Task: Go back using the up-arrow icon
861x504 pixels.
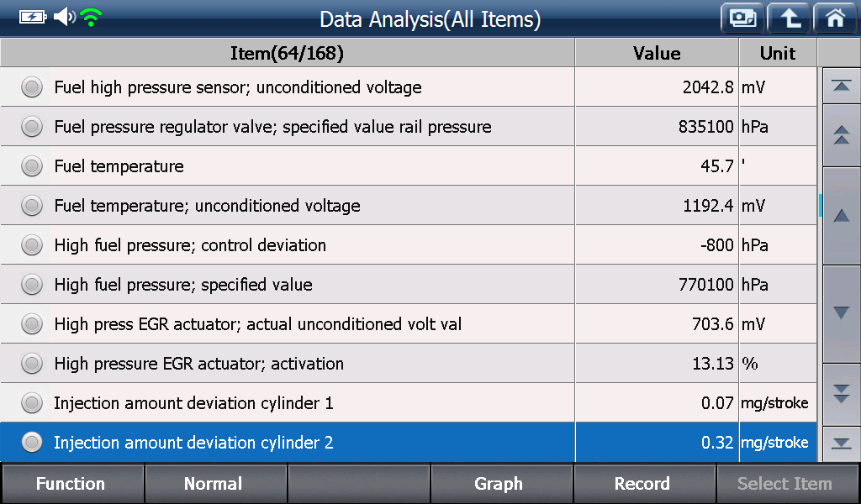Action: (789, 18)
